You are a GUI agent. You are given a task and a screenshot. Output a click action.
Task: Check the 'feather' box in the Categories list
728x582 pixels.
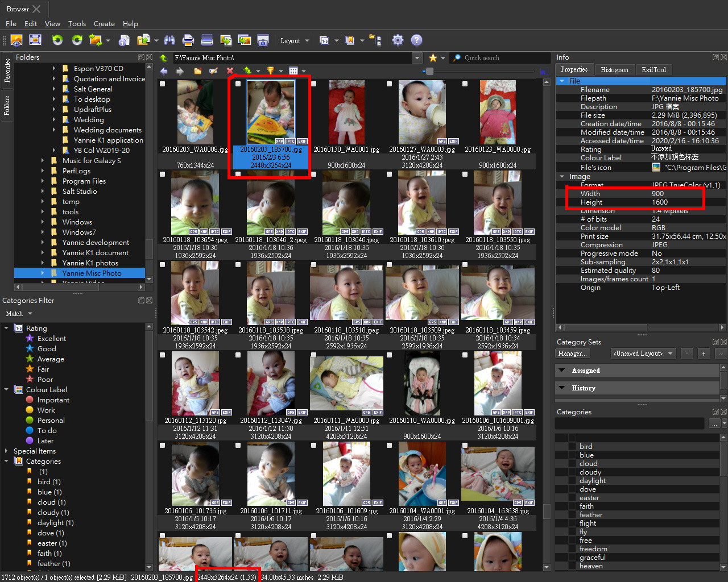click(x=572, y=515)
